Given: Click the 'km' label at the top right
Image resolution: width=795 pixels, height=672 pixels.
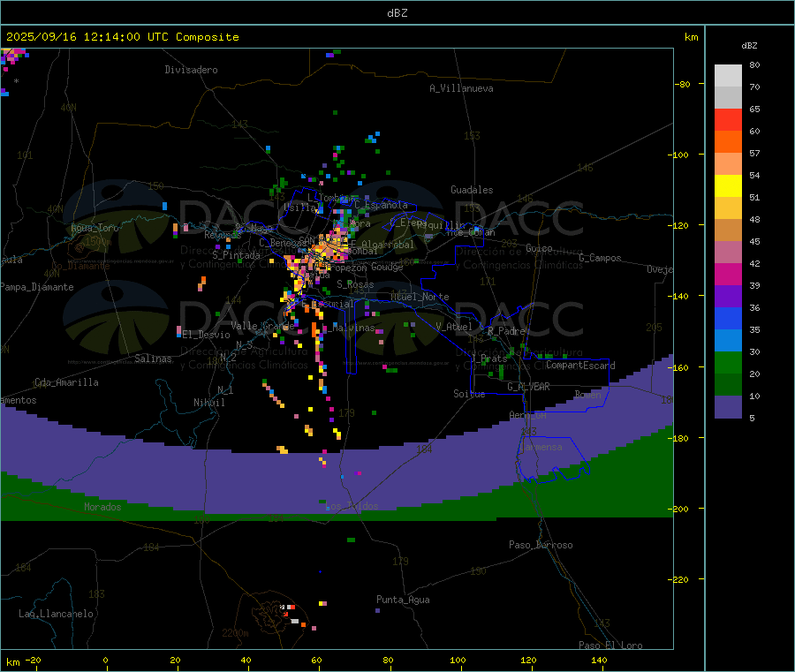Looking at the screenshot, I should [691, 37].
